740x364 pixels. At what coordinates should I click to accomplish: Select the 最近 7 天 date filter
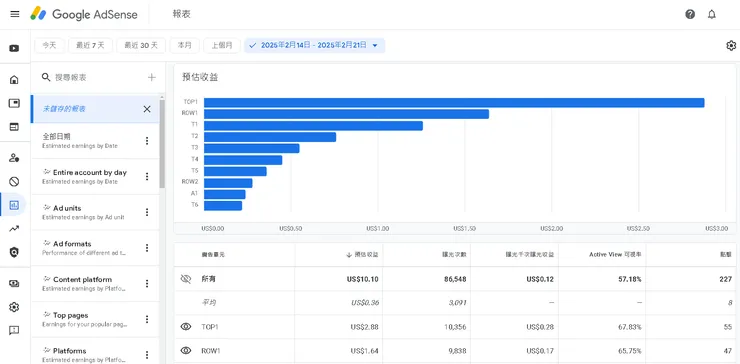90,45
